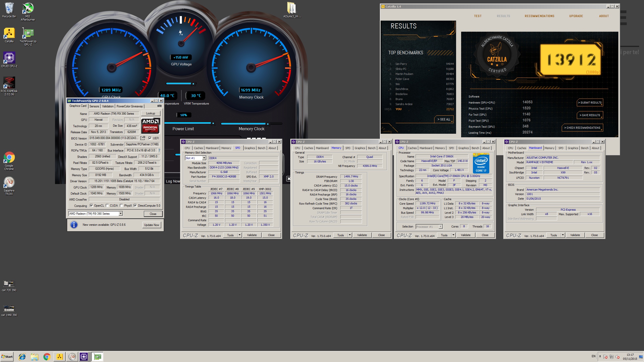The height and width of the screenshot is (362, 644).
Task: Click the BIOS Version field in GPU-Z
Action: (114, 138)
